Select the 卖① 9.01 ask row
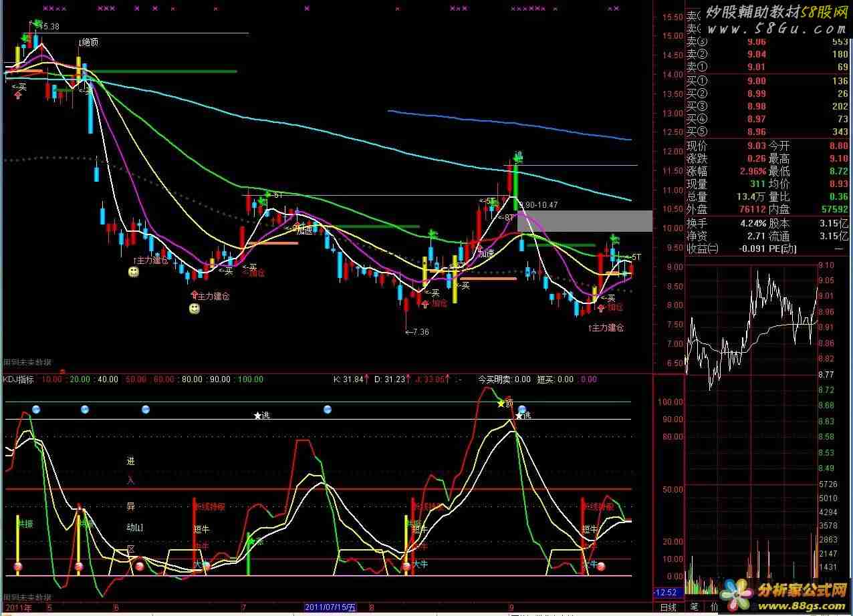 [x=768, y=67]
